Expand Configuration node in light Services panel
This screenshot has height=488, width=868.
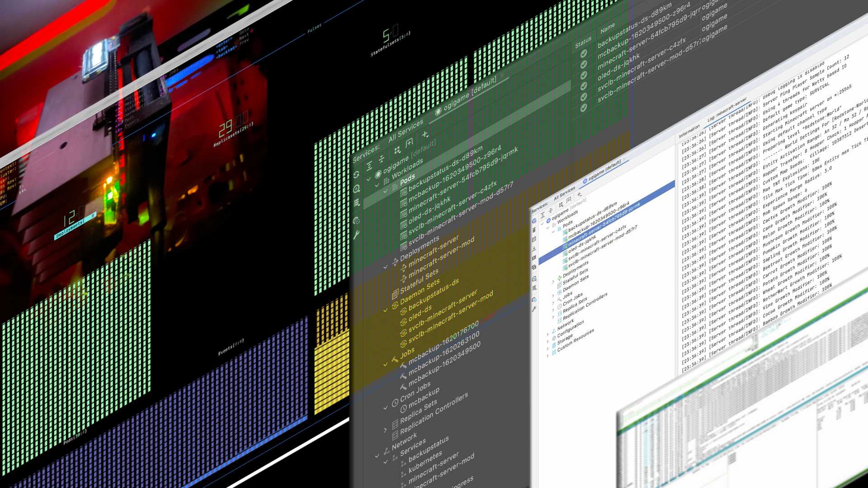[547, 342]
